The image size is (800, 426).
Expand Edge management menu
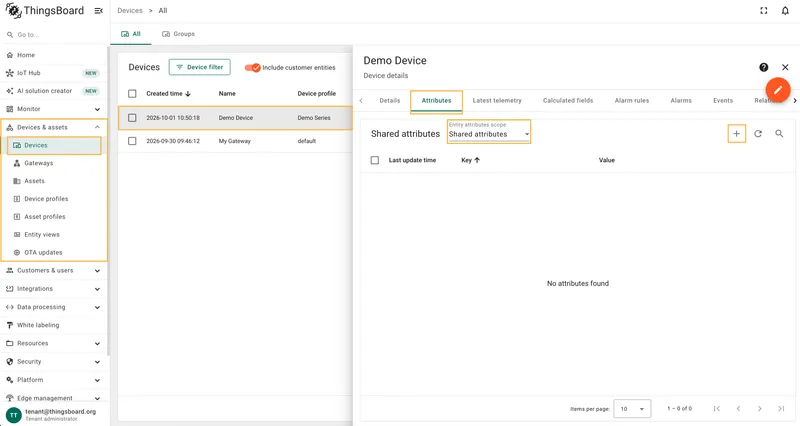click(x=55, y=398)
